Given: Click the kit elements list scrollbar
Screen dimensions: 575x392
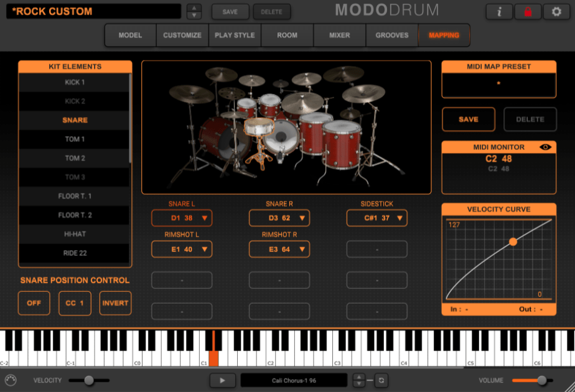Looking at the screenshot, I should pos(130,118).
